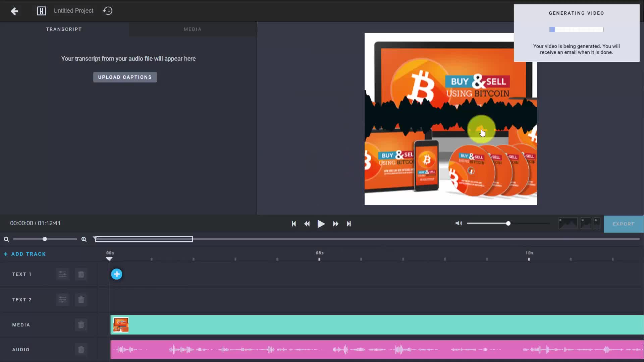Rename the Untitled Project title
644x362 pixels.
click(x=73, y=11)
